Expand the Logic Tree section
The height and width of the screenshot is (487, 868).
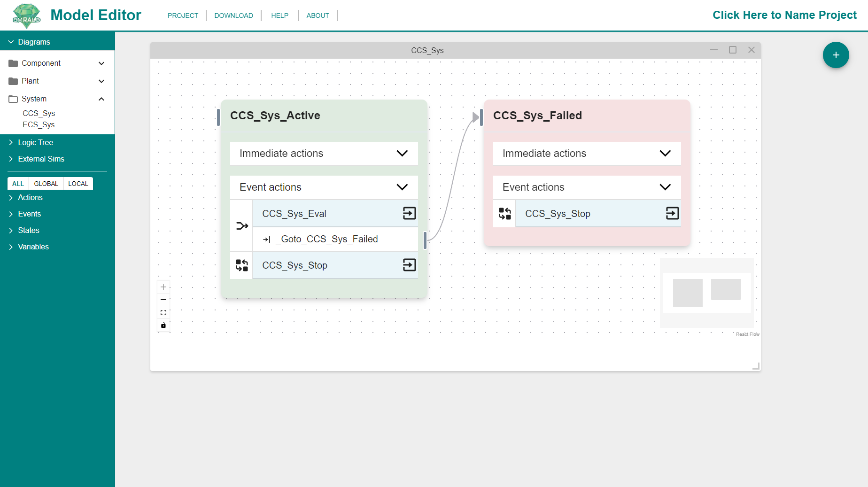11,142
